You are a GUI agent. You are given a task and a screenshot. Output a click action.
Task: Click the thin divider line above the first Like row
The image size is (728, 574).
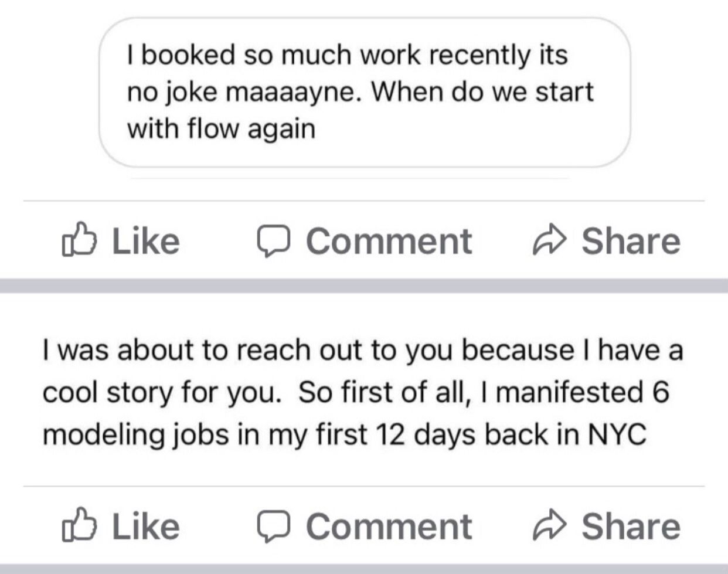364,201
